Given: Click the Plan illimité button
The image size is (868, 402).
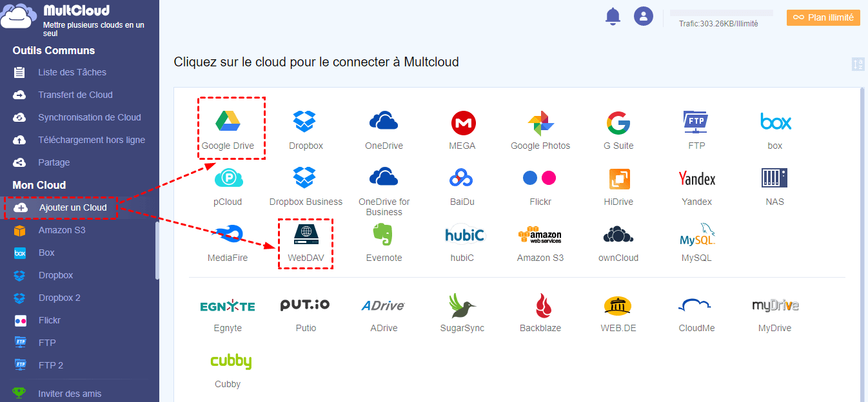Looking at the screenshot, I should pyautogui.click(x=823, y=17).
